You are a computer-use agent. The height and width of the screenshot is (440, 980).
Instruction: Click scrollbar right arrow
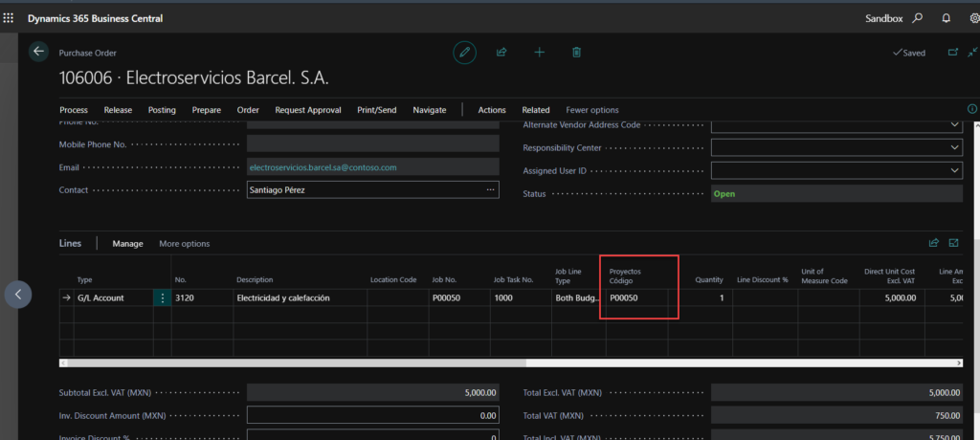(x=959, y=363)
